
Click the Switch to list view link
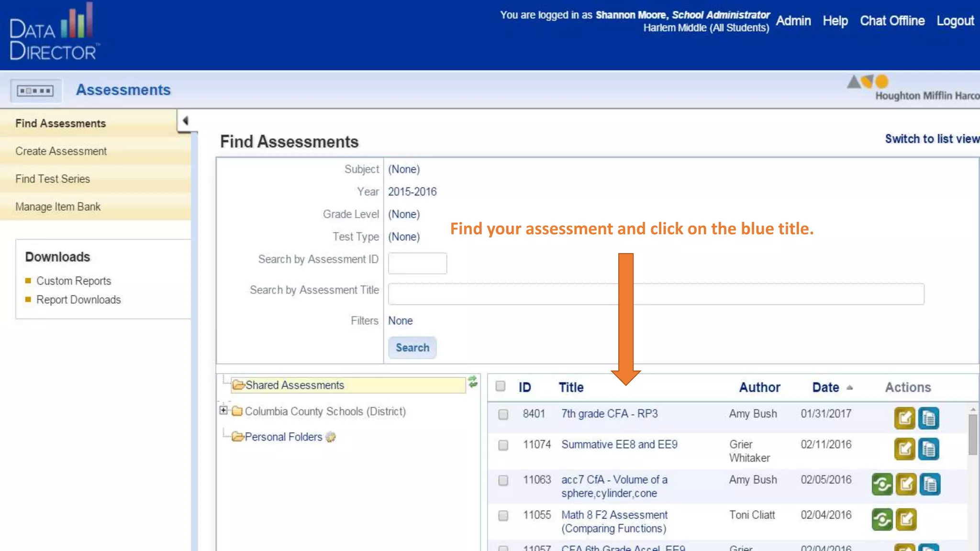click(932, 139)
